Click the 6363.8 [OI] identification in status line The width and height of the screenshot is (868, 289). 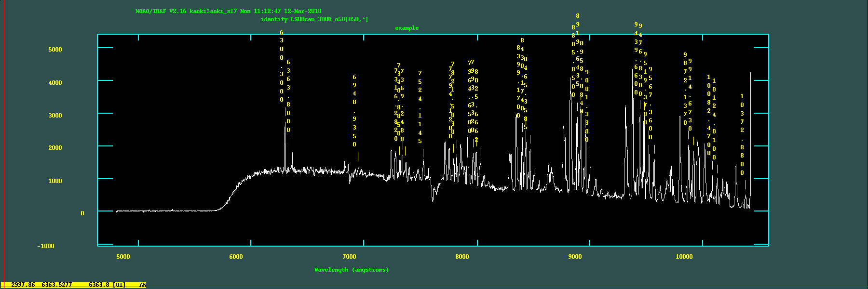point(107,285)
